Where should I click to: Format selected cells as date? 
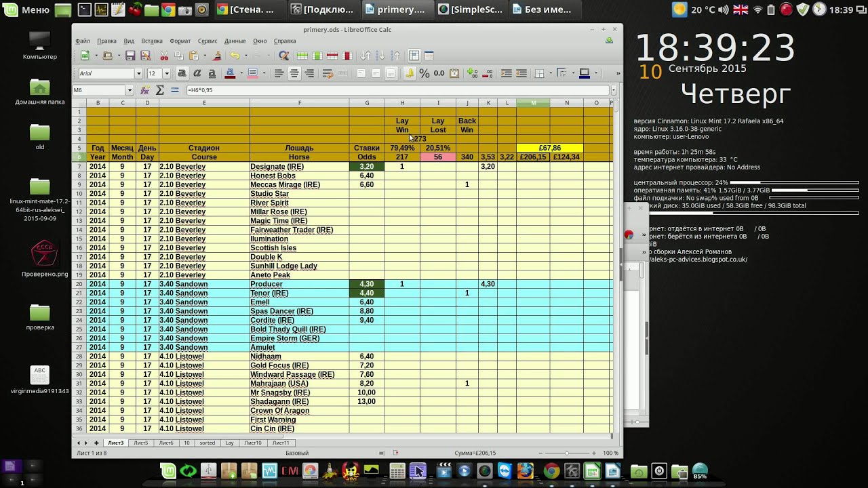pyautogui.click(x=454, y=73)
